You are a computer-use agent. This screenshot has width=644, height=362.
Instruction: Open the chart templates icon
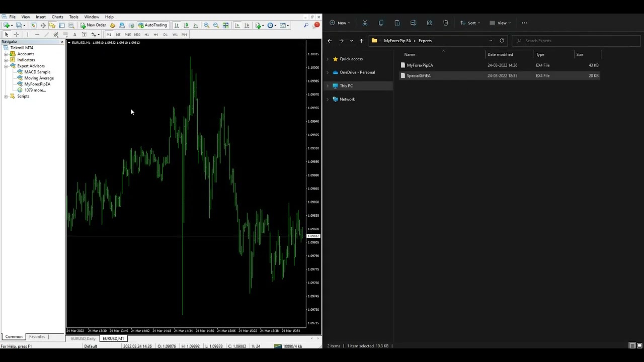[x=283, y=25]
